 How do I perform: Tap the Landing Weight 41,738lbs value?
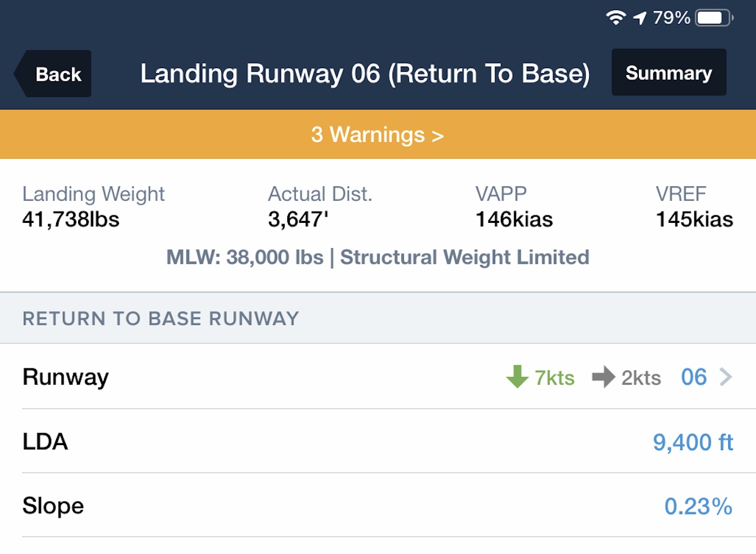[x=71, y=219]
